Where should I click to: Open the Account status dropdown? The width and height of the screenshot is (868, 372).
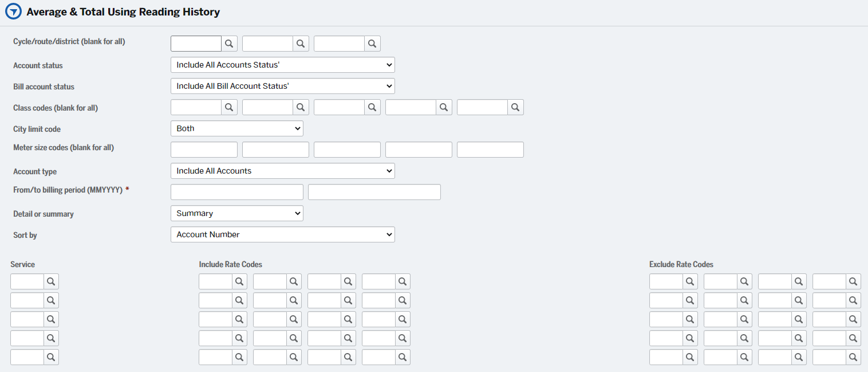[282, 65]
